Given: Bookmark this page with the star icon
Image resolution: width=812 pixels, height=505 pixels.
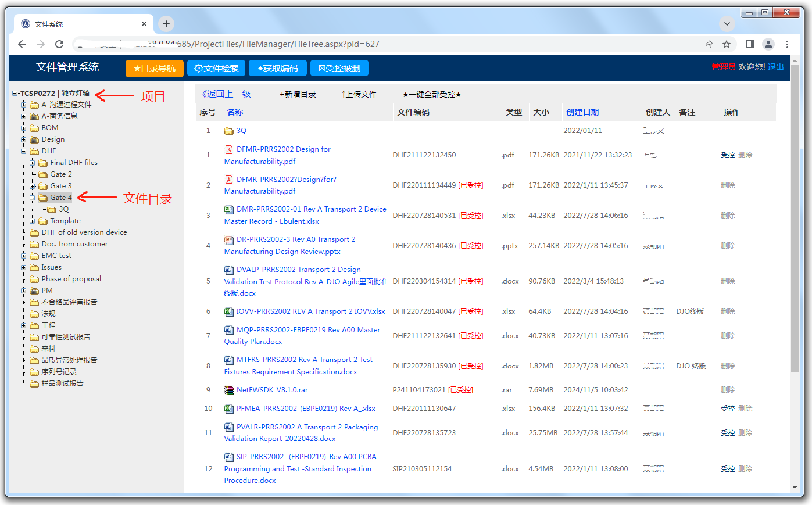Looking at the screenshot, I should [727, 44].
